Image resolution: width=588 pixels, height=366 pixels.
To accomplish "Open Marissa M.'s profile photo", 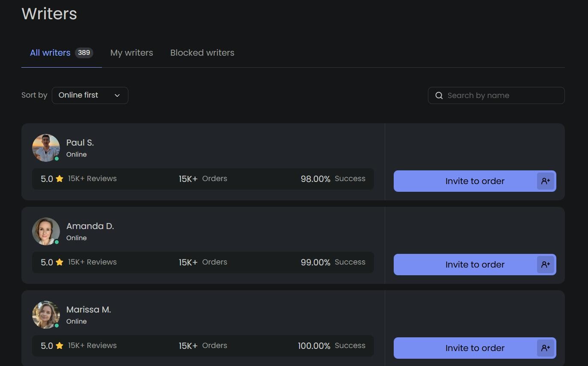I will coord(46,315).
